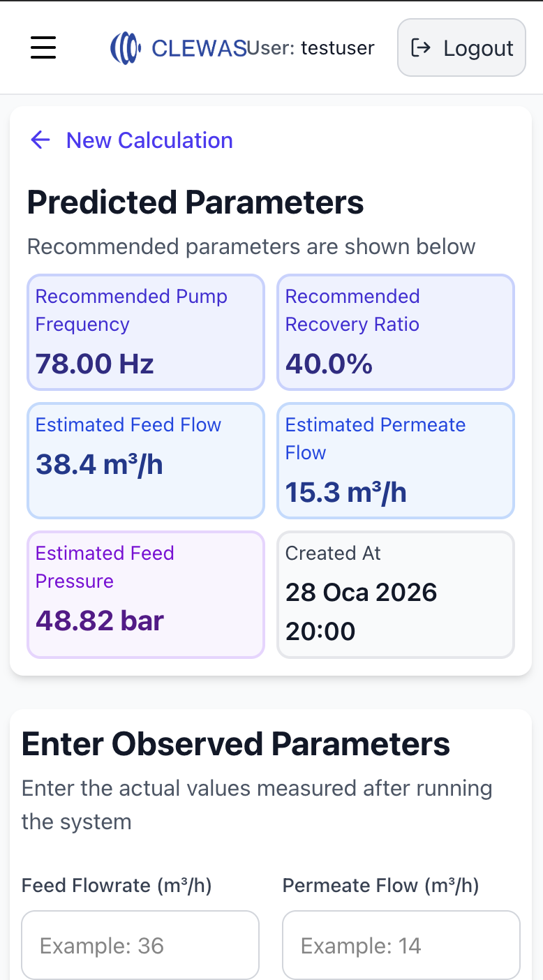Click the Created At date card
The width and height of the screenshot is (543, 980).
pyautogui.click(x=396, y=595)
